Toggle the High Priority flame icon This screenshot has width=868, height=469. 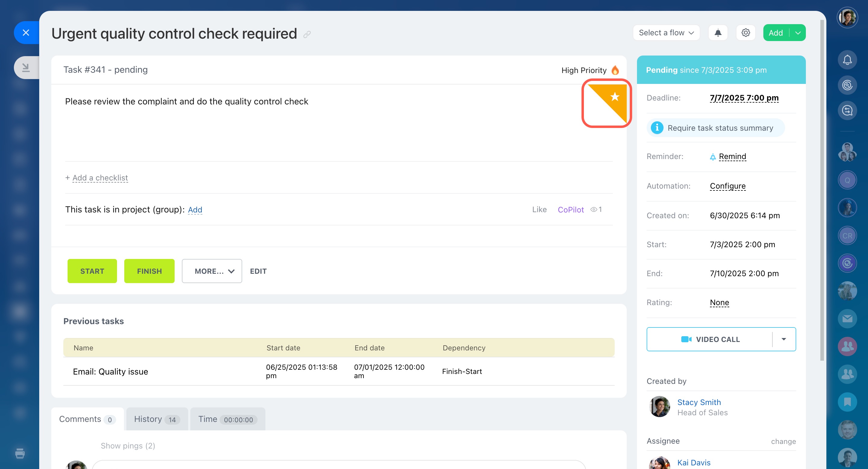point(615,70)
